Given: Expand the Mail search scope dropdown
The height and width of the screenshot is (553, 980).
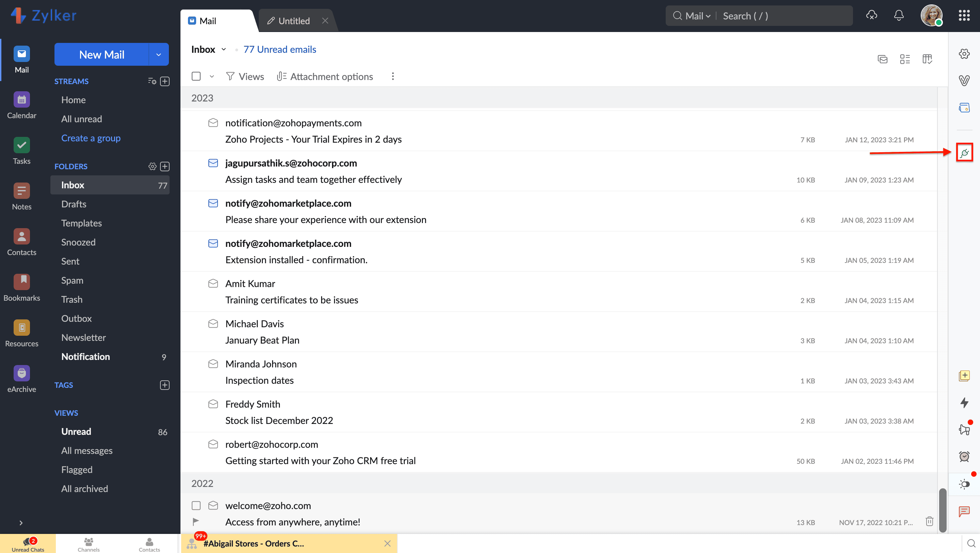Looking at the screenshot, I should (697, 16).
